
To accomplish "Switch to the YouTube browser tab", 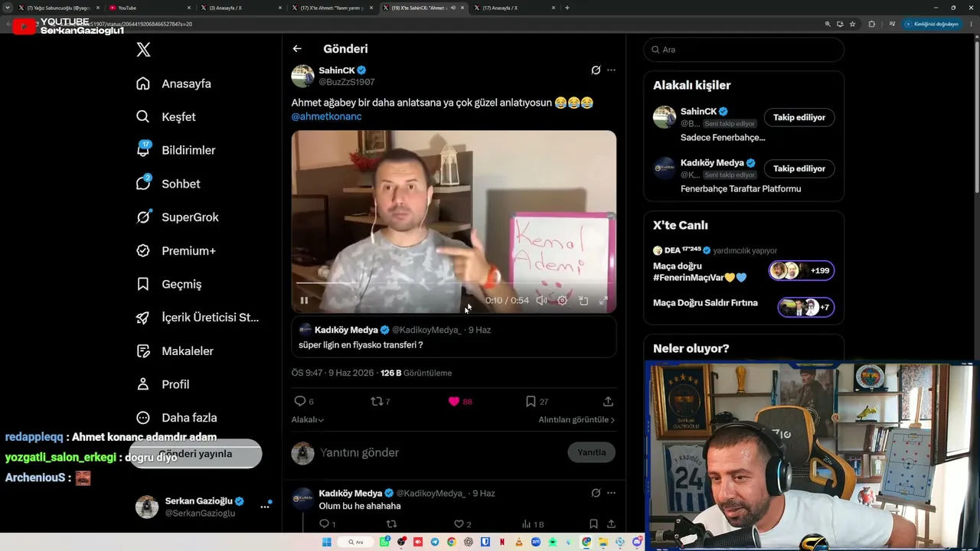I will click(x=149, y=8).
